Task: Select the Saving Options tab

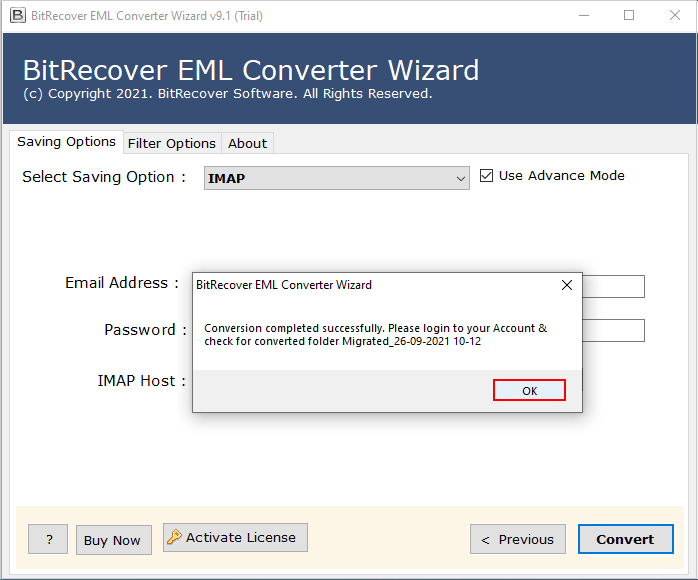Action: [66, 142]
